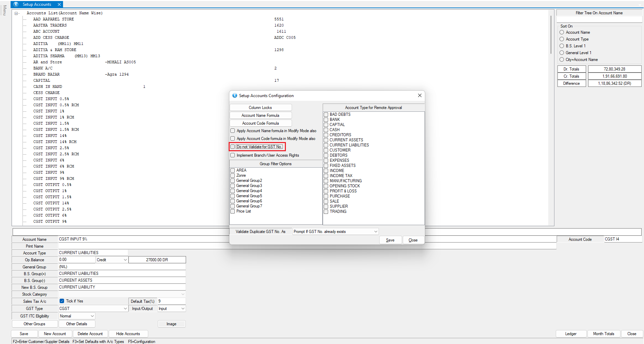
Task: Open Account Name Formula
Action: (260, 115)
